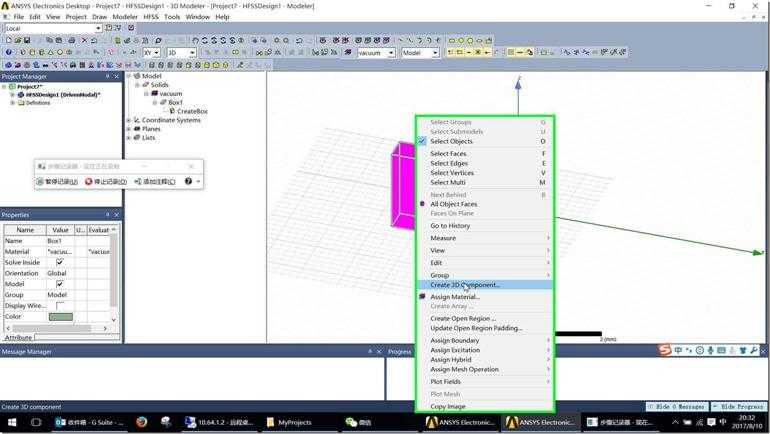Click the Sogou microphone voice input icon
Image resolution: width=770 pixels, height=434 pixels.
[x=711, y=351]
